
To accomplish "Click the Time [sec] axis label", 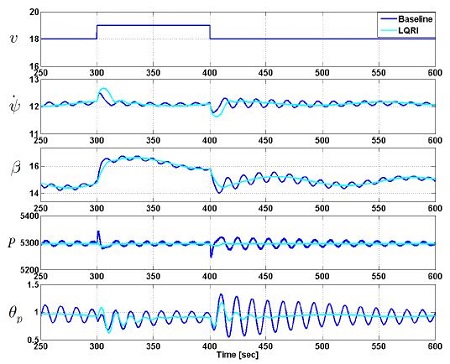I will coord(237,355).
